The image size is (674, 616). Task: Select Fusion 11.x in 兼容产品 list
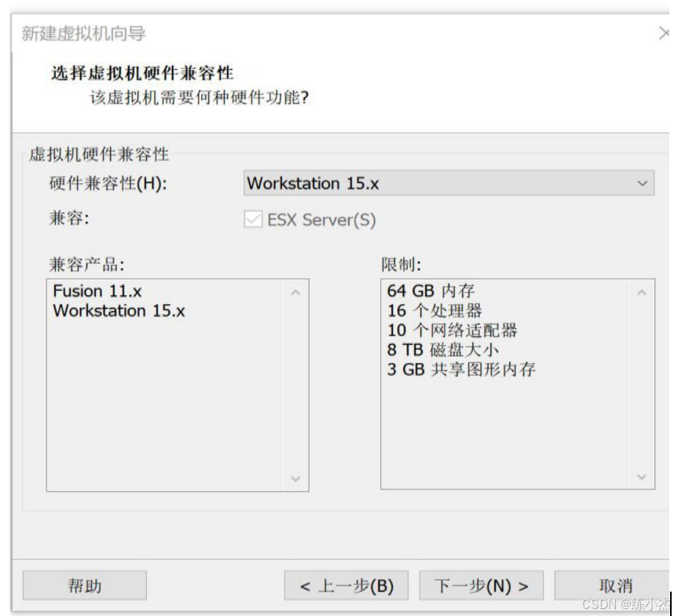pos(97,291)
